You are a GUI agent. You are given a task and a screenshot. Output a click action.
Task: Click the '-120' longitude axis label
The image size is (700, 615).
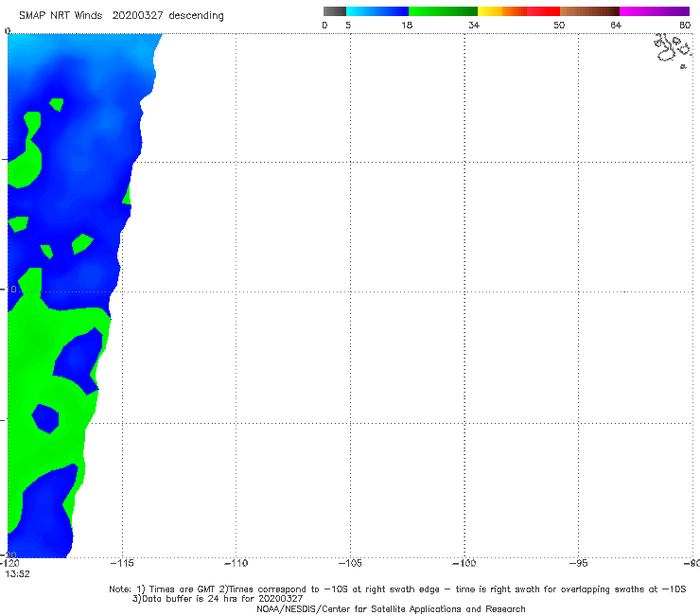9,564
